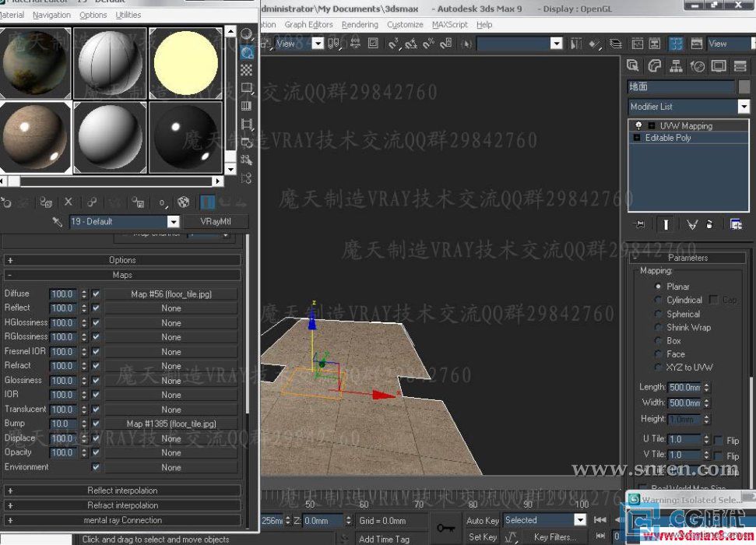Collapse the Maps rollout

coord(122,275)
